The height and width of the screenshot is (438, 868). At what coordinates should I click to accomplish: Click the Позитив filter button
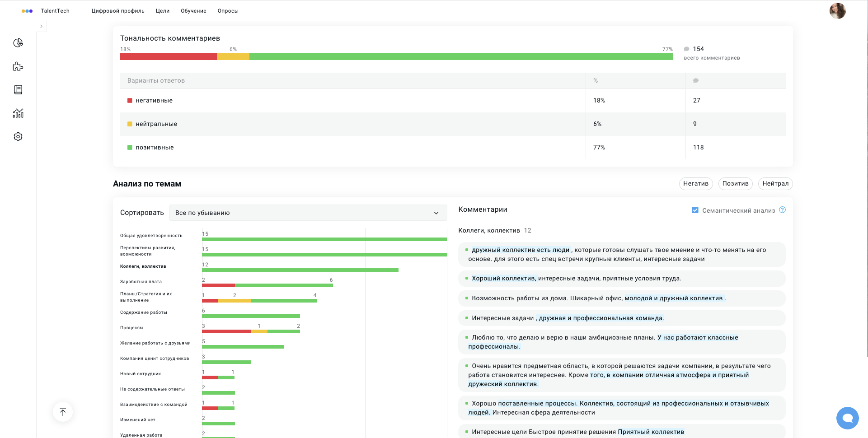pyautogui.click(x=735, y=183)
